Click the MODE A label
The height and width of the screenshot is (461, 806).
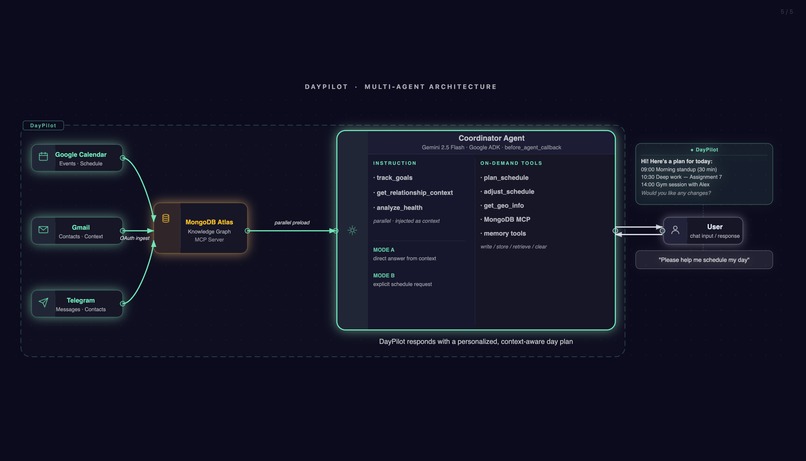point(384,250)
